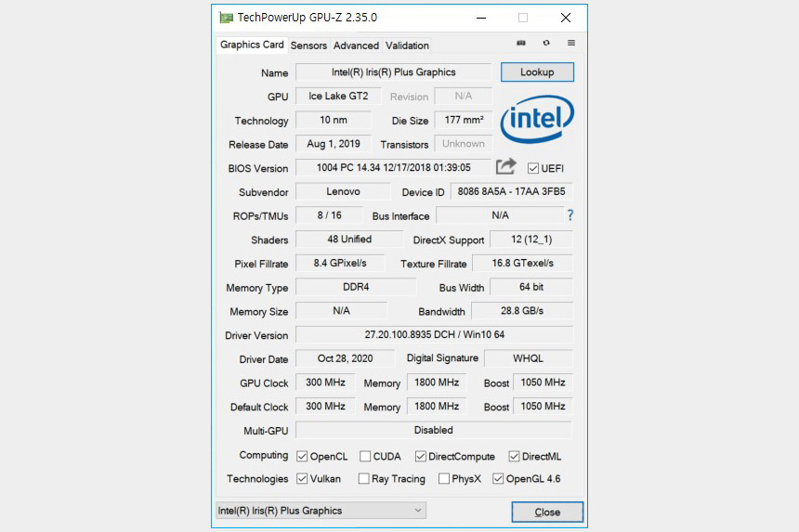Click the Revision field showing N/A

point(464,97)
